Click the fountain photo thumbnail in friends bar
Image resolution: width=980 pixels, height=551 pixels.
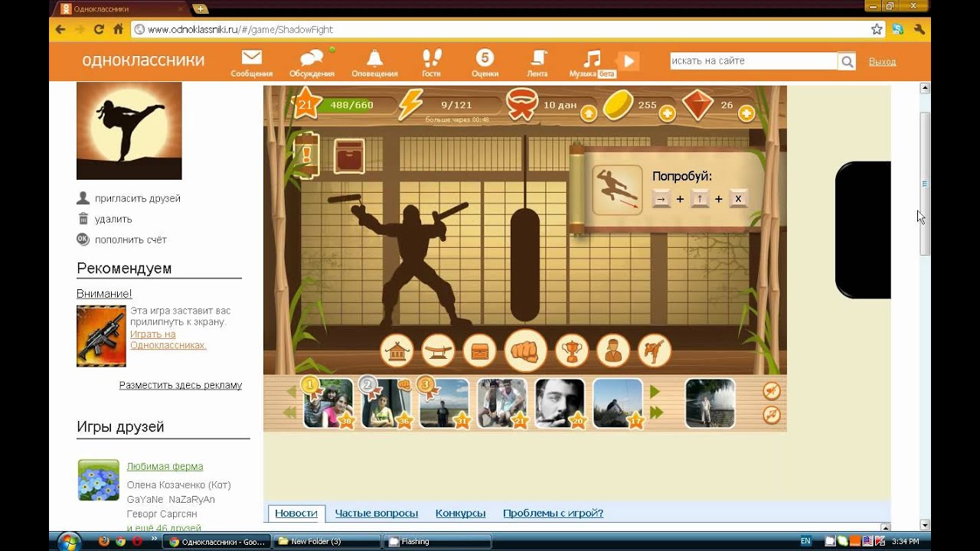point(710,403)
